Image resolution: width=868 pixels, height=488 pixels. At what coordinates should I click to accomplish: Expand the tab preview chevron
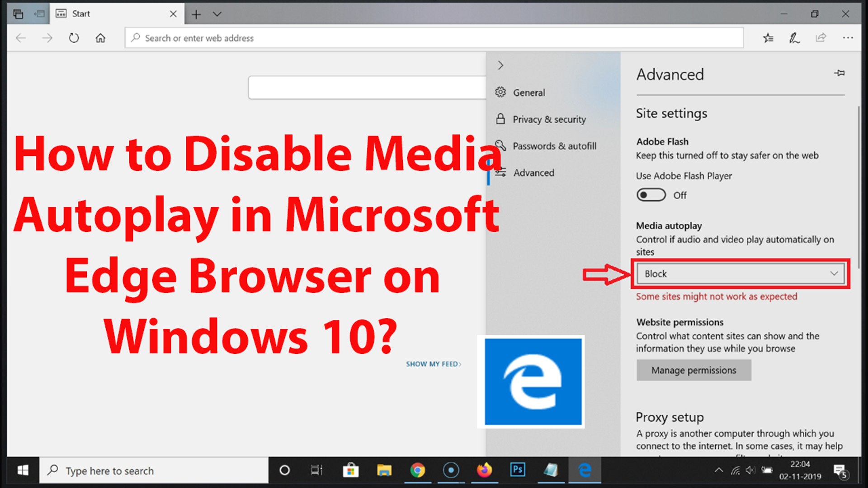pyautogui.click(x=217, y=14)
